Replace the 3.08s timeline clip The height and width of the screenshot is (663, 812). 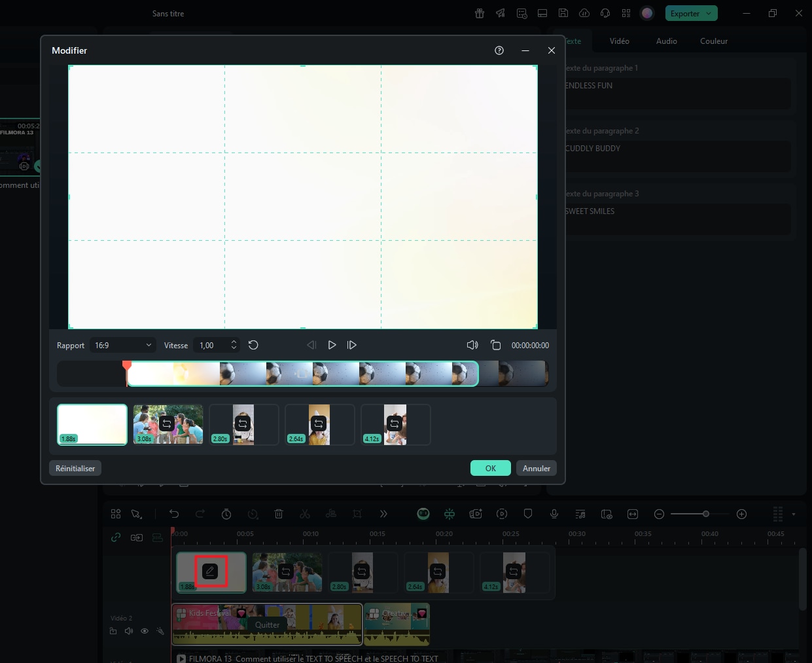(x=286, y=571)
